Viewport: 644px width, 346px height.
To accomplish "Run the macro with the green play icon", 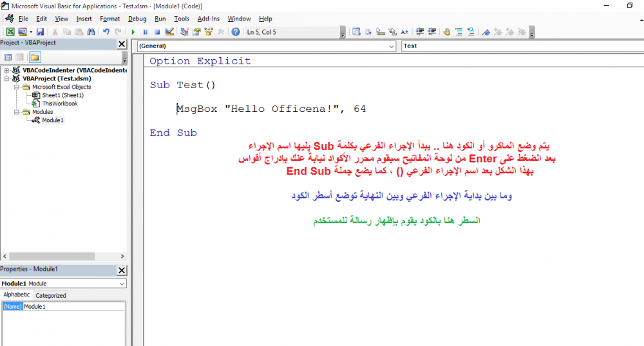I will click(133, 32).
